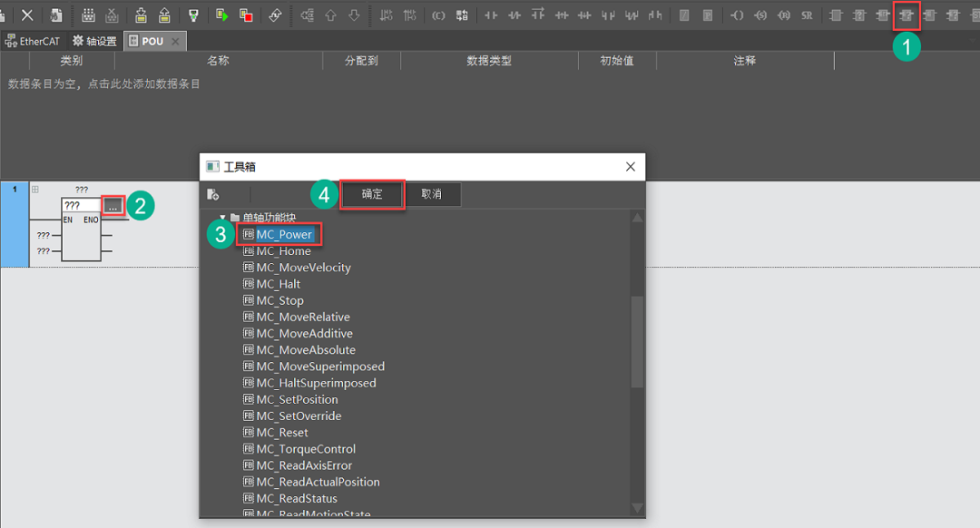Image resolution: width=980 pixels, height=528 pixels.
Task: Click the 初始值 column header
Action: click(x=617, y=61)
